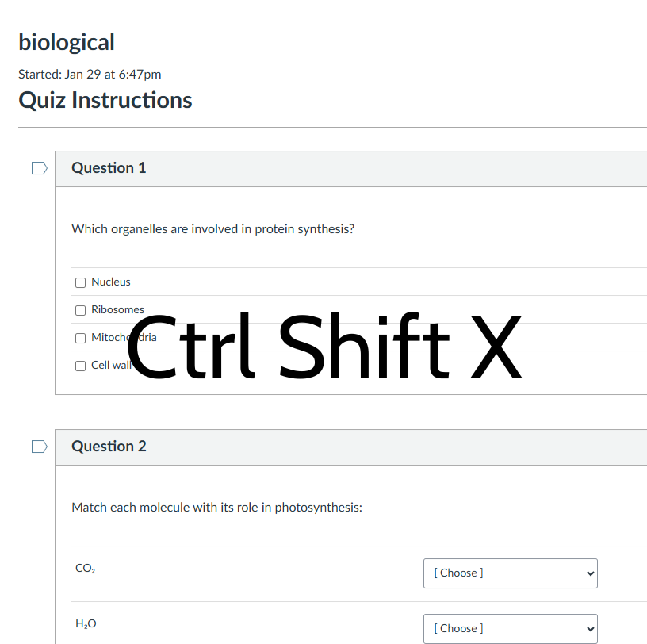Expand the H₂O role dropdown
Image resolution: width=647 pixels, height=644 pixels.
click(x=510, y=628)
